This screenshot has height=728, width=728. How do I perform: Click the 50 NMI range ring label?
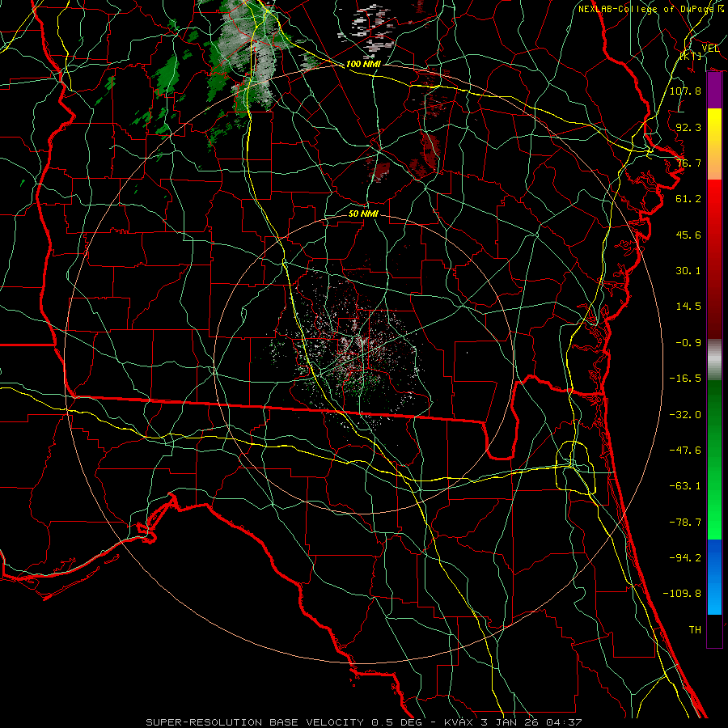point(363,214)
